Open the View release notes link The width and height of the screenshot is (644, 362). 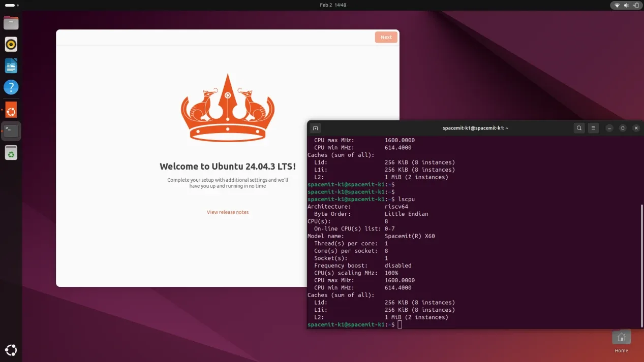pyautogui.click(x=228, y=212)
